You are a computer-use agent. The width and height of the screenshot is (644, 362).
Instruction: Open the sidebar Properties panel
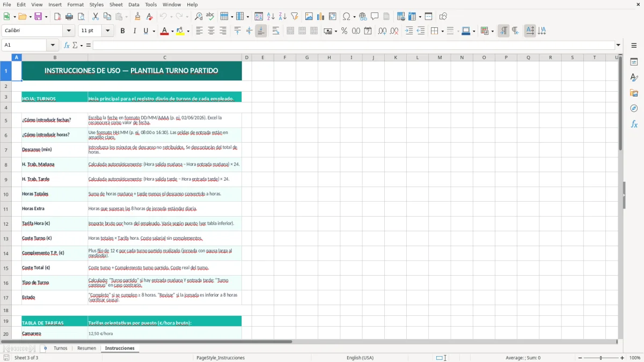(x=634, y=62)
